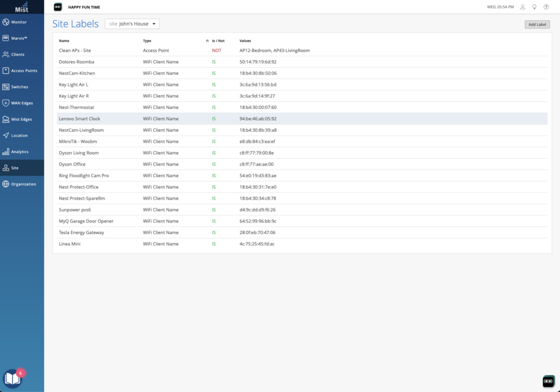Click the WED, 05:54 PM timestamp
The image size is (560, 392).
500,7
